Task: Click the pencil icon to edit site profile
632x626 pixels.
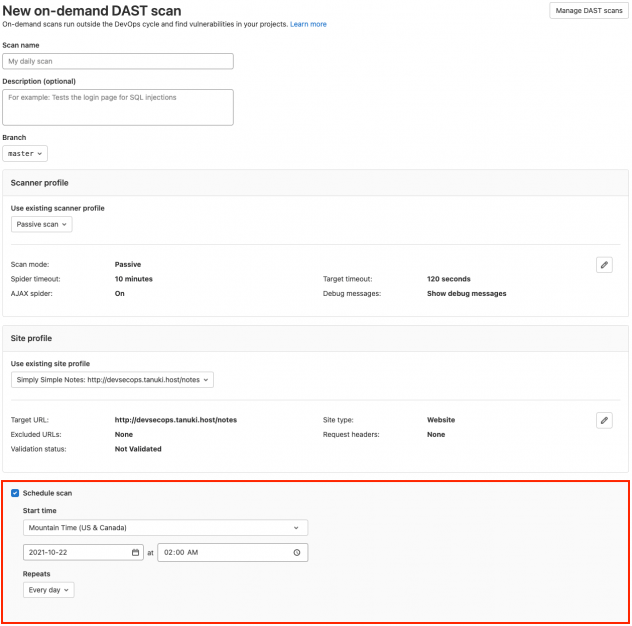Action: (x=604, y=420)
